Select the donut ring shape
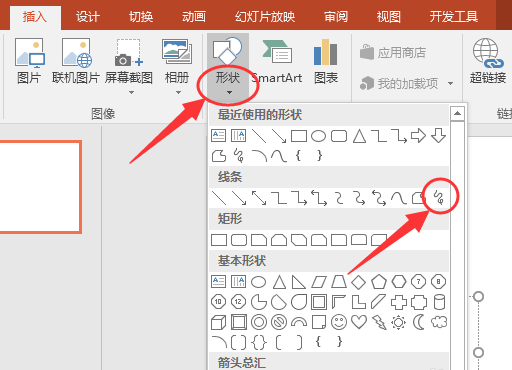512x370 pixels. [x=259, y=322]
